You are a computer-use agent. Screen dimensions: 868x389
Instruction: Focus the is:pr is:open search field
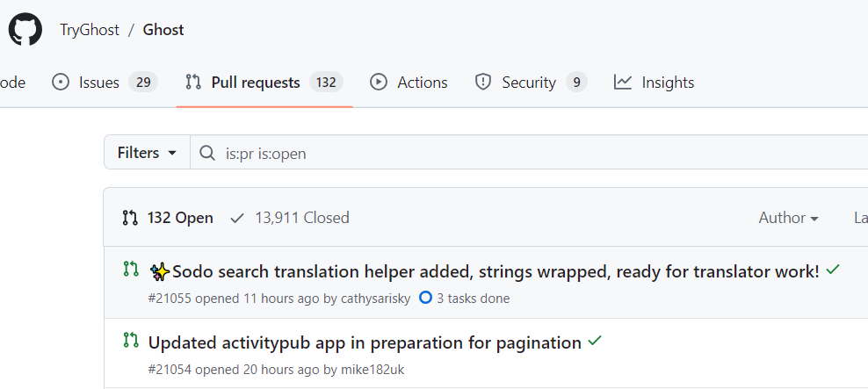click(x=527, y=153)
